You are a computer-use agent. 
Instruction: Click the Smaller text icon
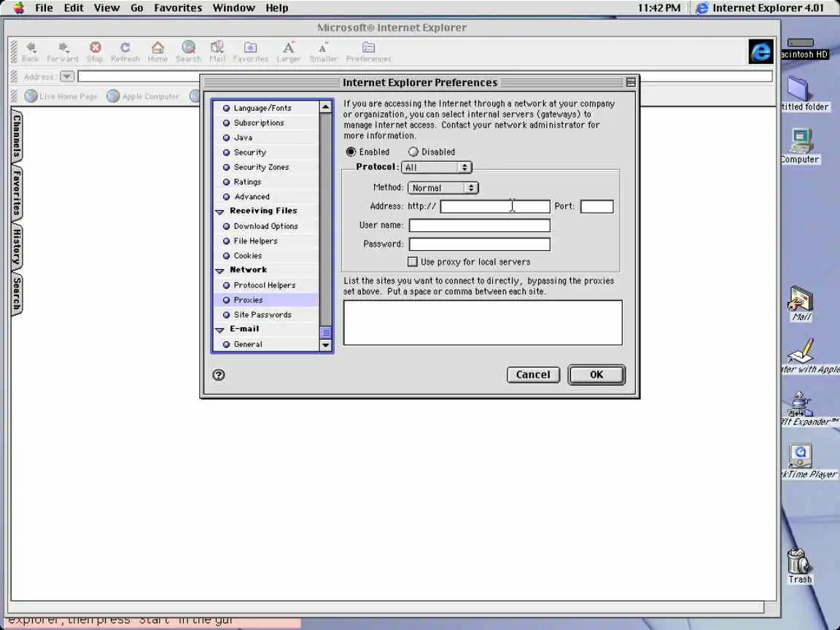(x=323, y=52)
